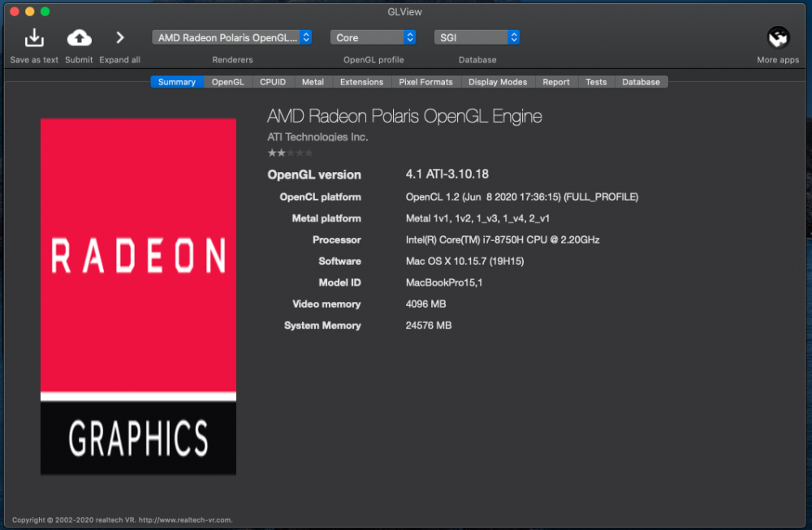This screenshot has width=812, height=530.
Task: Open the Display Modes tab
Action: [x=498, y=82]
